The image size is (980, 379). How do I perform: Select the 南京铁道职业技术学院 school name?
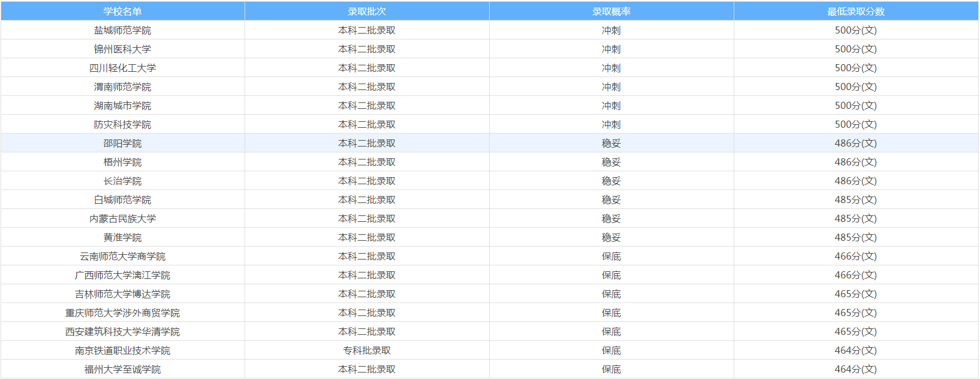(122, 350)
